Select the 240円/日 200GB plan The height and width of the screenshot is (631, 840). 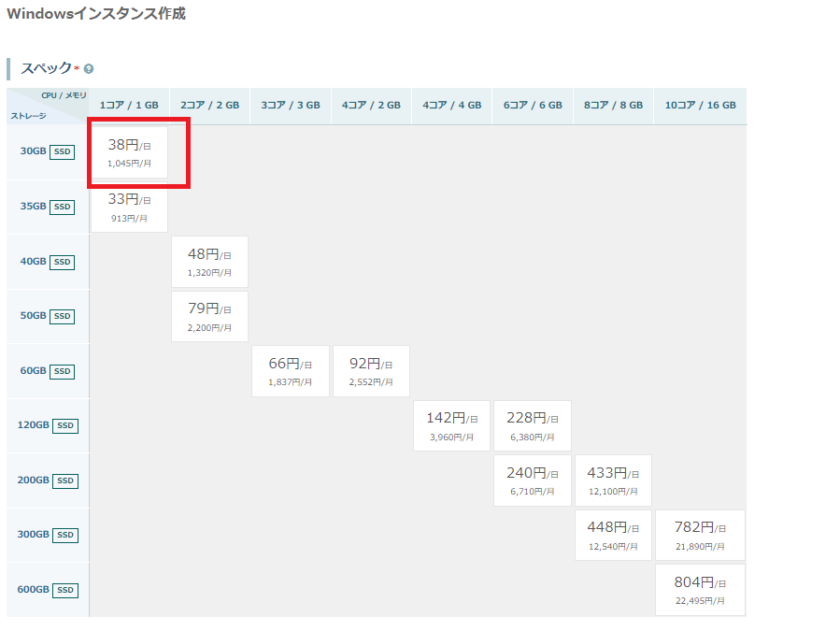532,480
